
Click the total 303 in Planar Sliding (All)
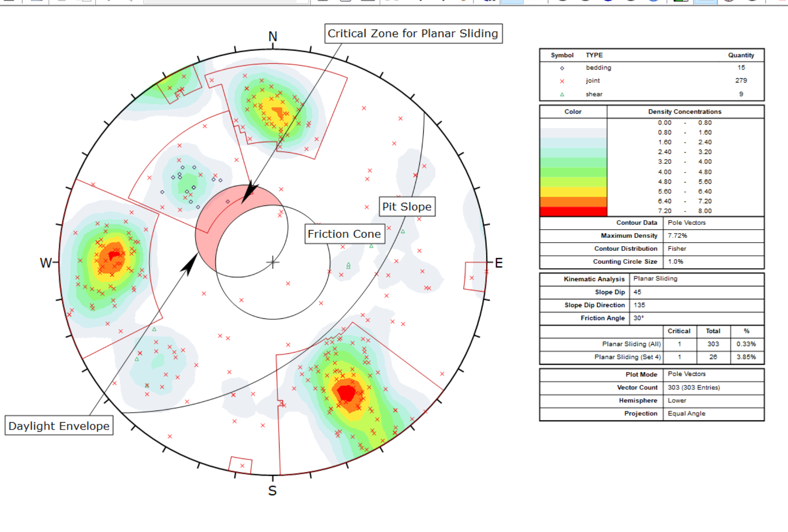(x=713, y=344)
